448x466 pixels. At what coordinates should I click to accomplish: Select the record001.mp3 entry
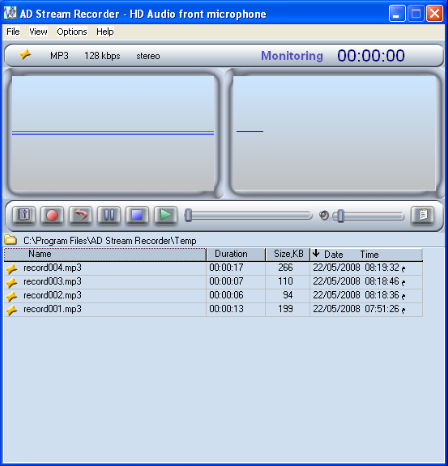tap(213, 309)
